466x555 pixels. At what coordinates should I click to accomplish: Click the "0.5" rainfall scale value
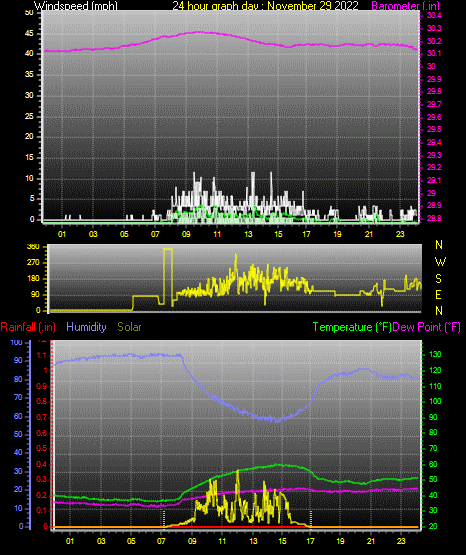pos(42,448)
